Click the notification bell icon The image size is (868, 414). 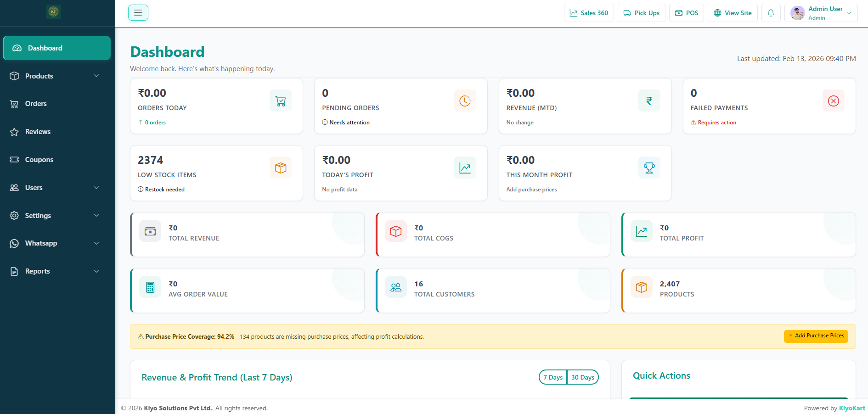(x=771, y=13)
